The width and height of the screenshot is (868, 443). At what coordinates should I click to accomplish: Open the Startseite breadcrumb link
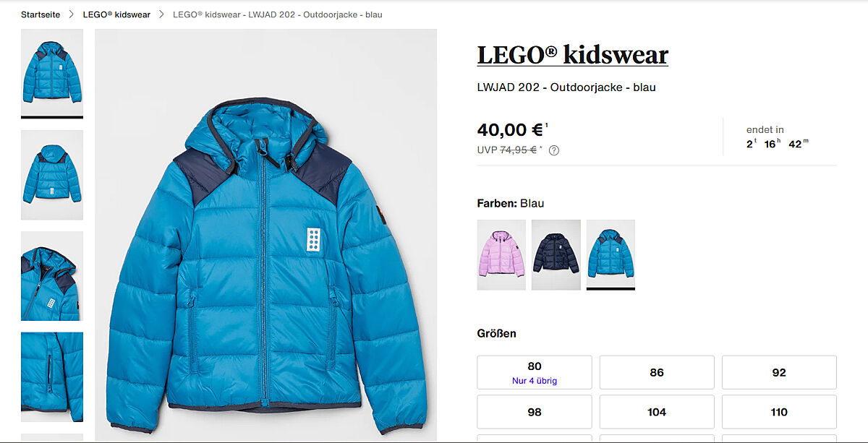point(41,14)
